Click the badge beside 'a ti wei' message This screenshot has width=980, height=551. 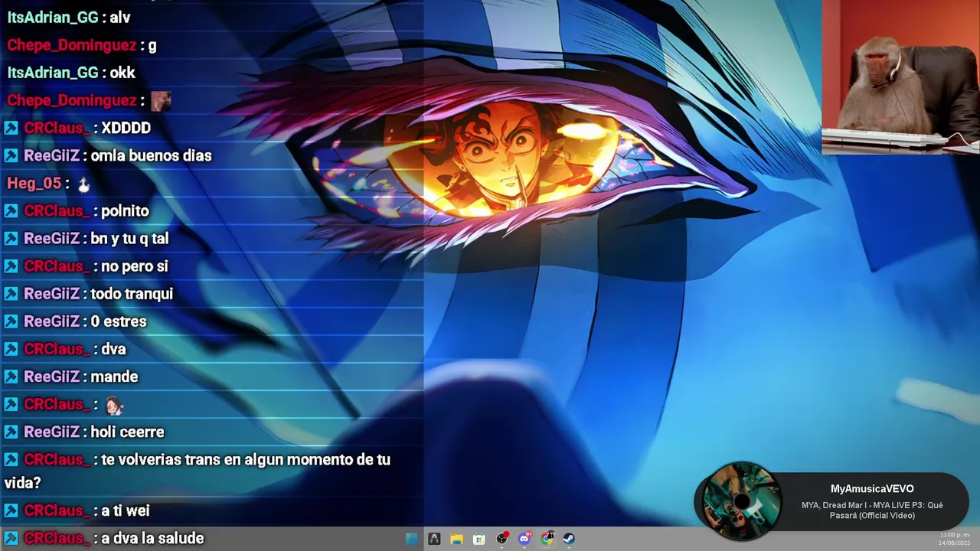click(11, 510)
